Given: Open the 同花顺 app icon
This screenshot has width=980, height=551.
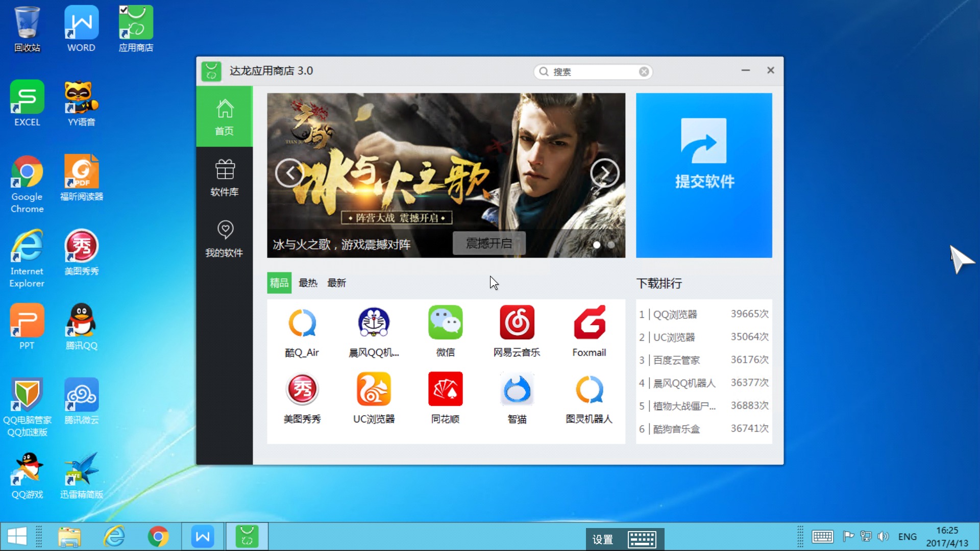Looking at the screenshot, I should click(x=445, y=389).
